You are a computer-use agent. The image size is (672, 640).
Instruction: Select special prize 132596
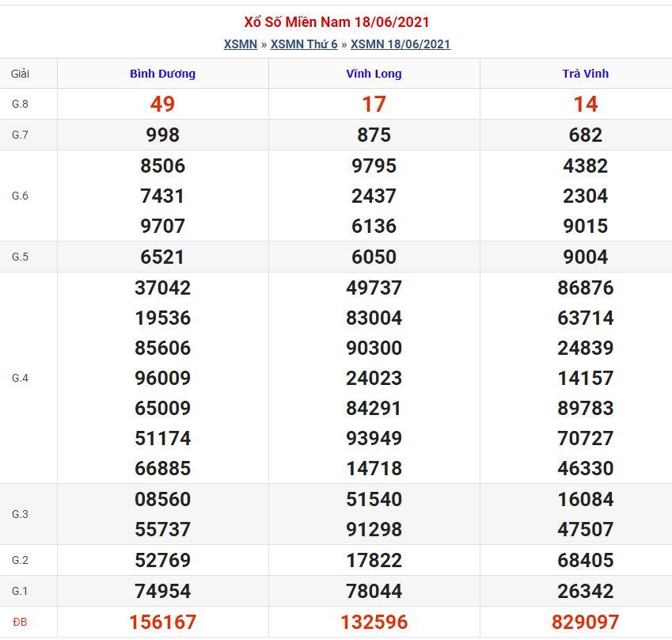pyautogui.click(x=374, y=622)
